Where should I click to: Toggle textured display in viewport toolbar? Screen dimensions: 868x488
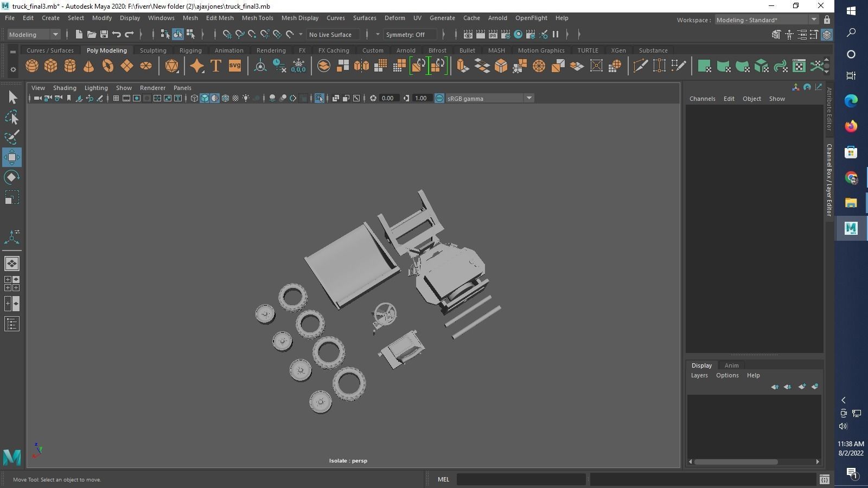(x=235, y=98)
